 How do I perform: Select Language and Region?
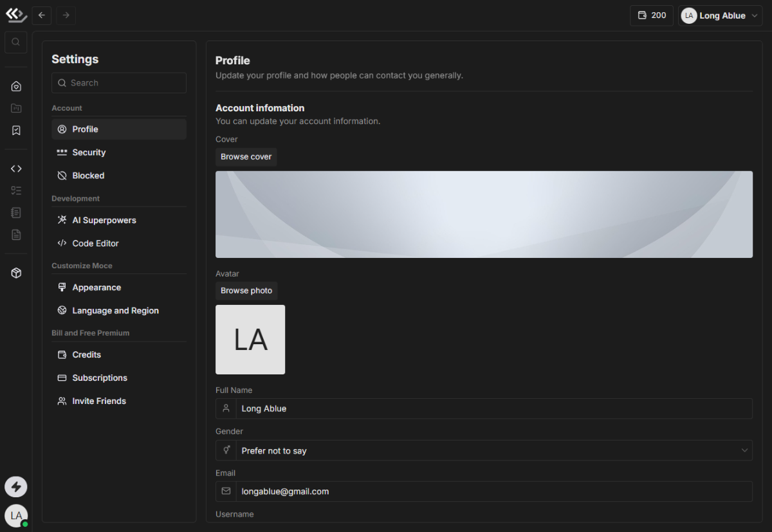(x=115, y=311)
